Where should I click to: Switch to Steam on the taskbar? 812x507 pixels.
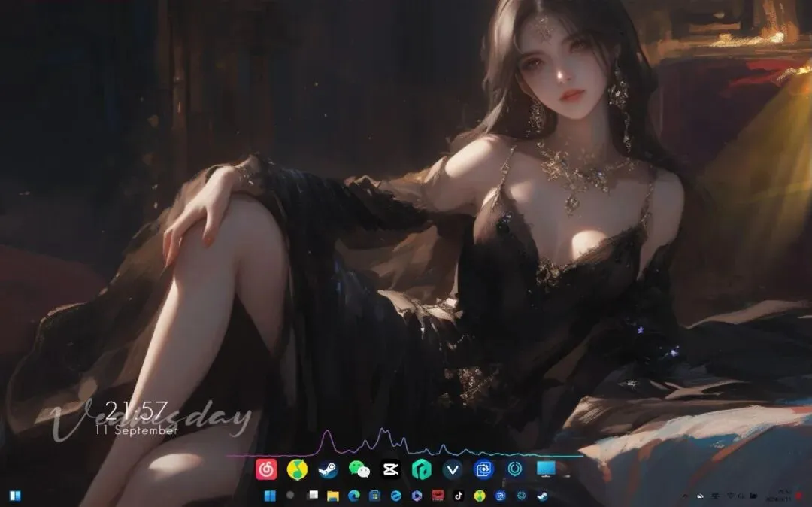pyautogui.click(x=542, y=496)
